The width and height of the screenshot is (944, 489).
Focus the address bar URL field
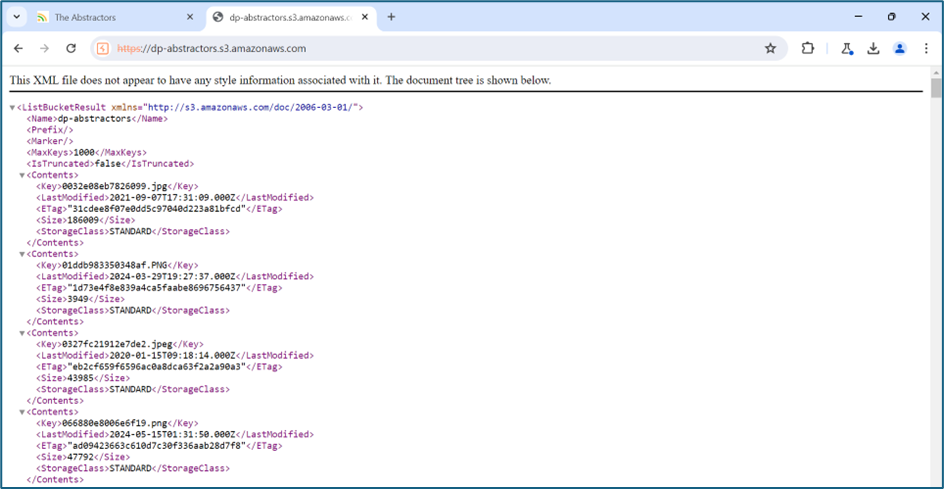pyautogui.click(x=438, y=49)
